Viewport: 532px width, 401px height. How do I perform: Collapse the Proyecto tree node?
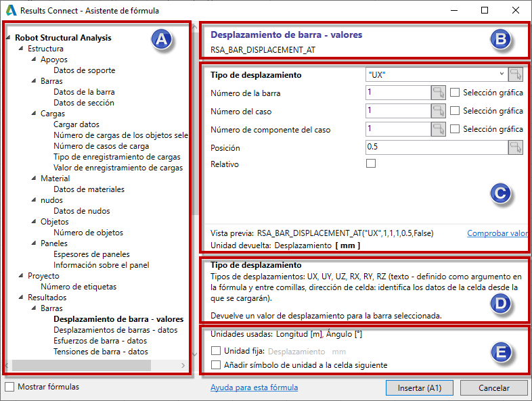pyautogui.click(x=21, y=276)
